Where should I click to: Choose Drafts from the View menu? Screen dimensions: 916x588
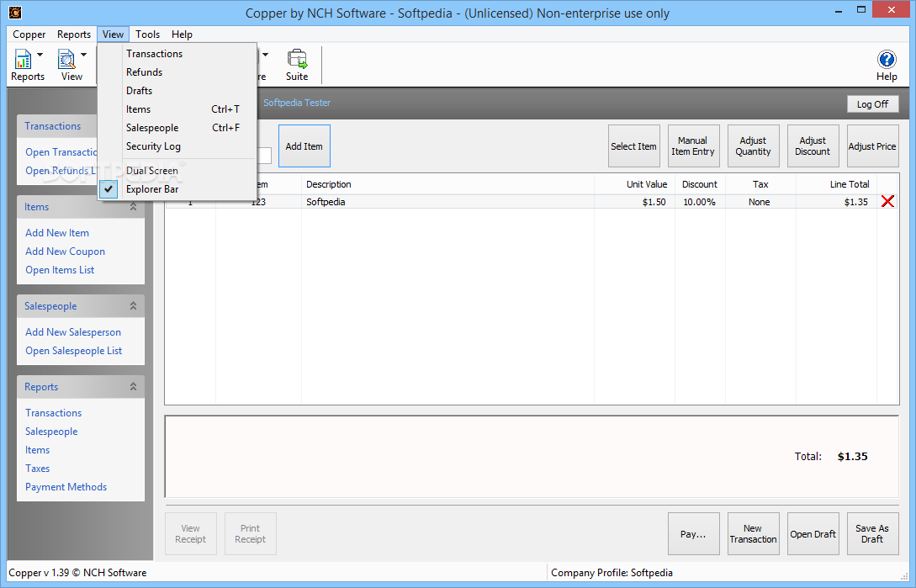click(x=177, y=91)
